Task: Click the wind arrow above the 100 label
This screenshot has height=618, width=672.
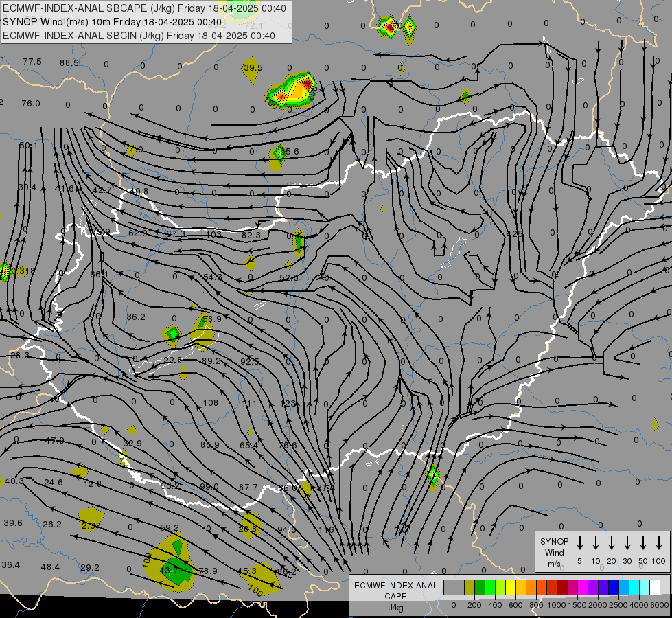Action: point(659,543)
